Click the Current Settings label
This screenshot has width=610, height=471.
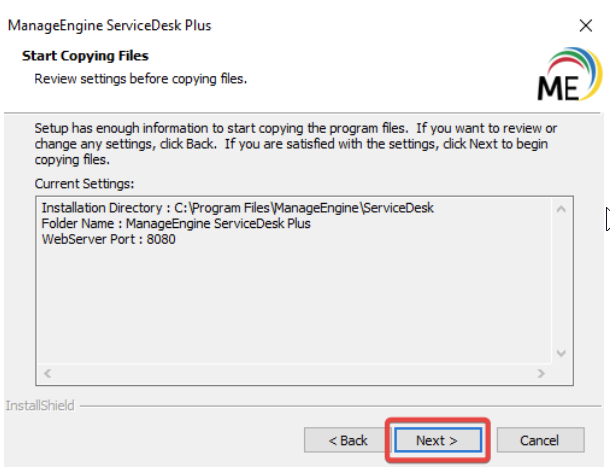(x=84, y=184)
